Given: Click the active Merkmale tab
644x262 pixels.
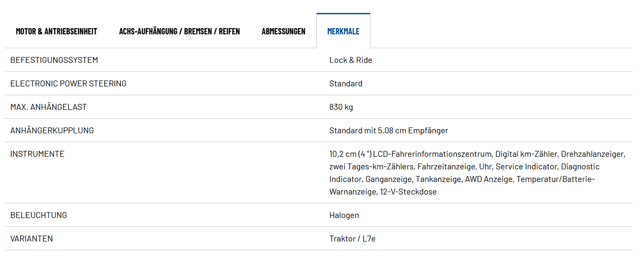Looking at the screenshot, I should pos(343,31).
